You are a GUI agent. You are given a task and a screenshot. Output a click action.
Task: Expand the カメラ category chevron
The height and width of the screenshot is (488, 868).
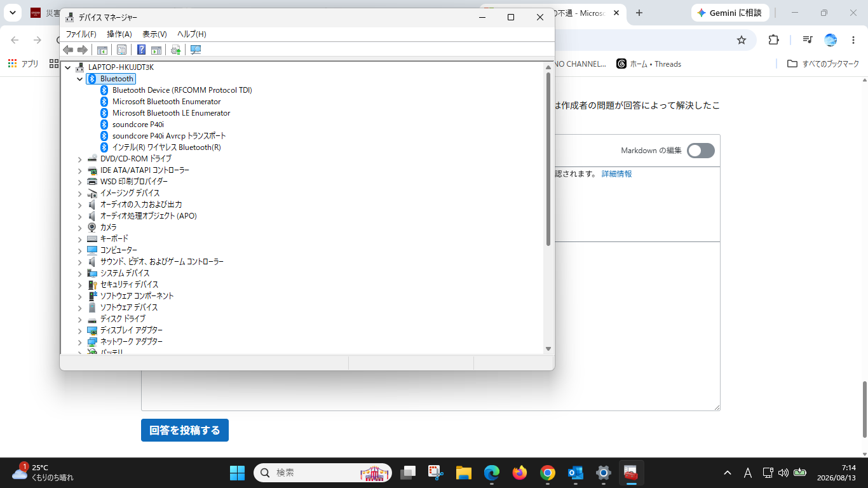tap(79, 227)
